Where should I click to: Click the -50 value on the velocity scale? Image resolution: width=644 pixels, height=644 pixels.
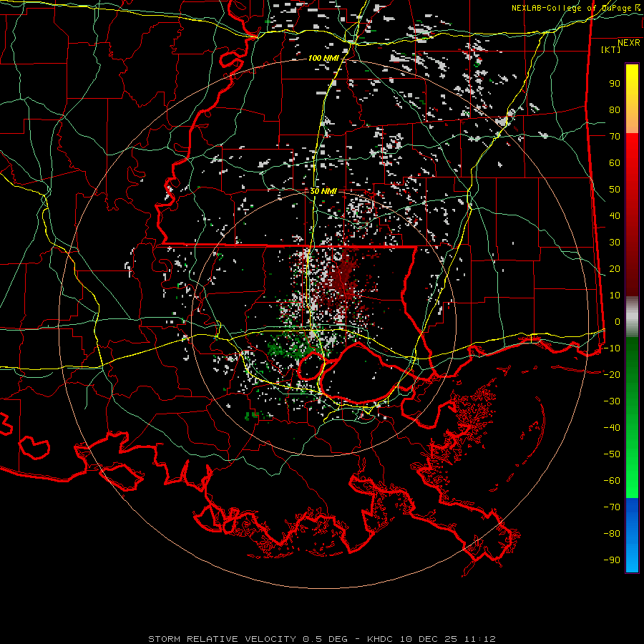(x=612, y=454)
